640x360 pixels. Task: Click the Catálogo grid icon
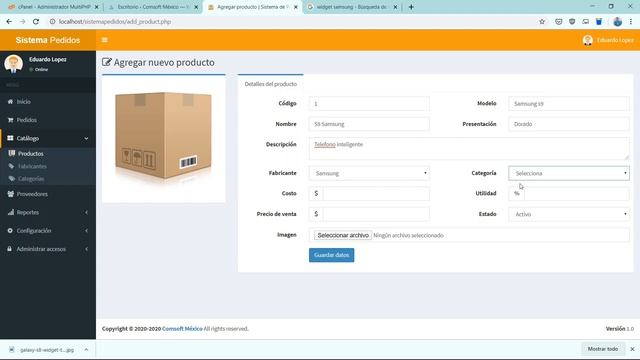(x=10, y=138)
